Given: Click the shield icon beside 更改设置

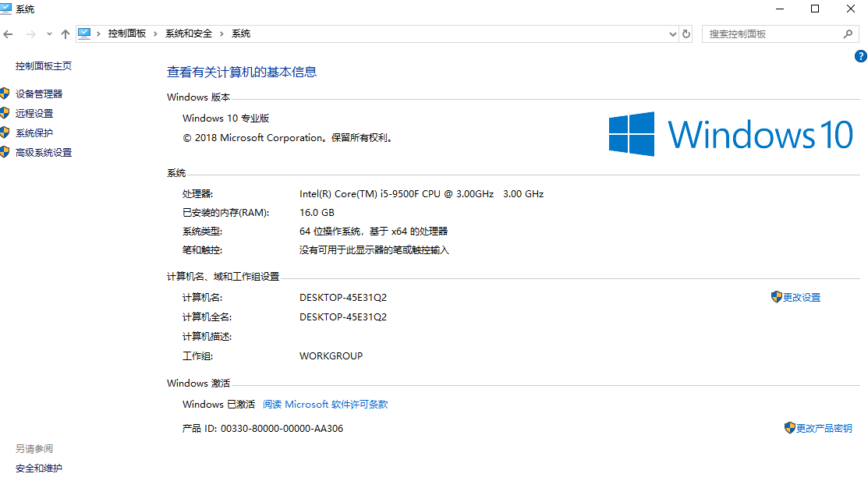Looking at the screenshot, I should coord(776,297).
